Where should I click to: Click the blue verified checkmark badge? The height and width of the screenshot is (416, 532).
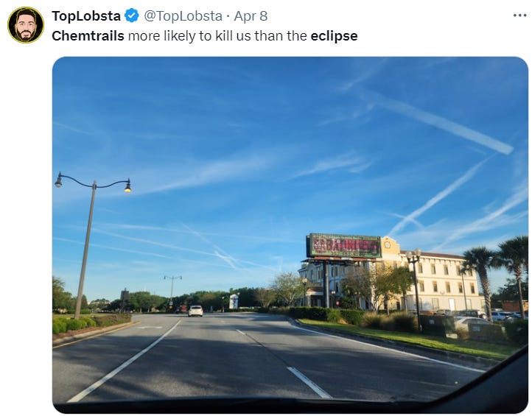[132, 15]
